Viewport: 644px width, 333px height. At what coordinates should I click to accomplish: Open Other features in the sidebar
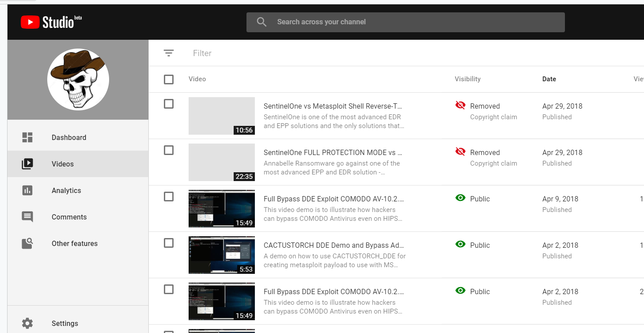tap(78, 243)
